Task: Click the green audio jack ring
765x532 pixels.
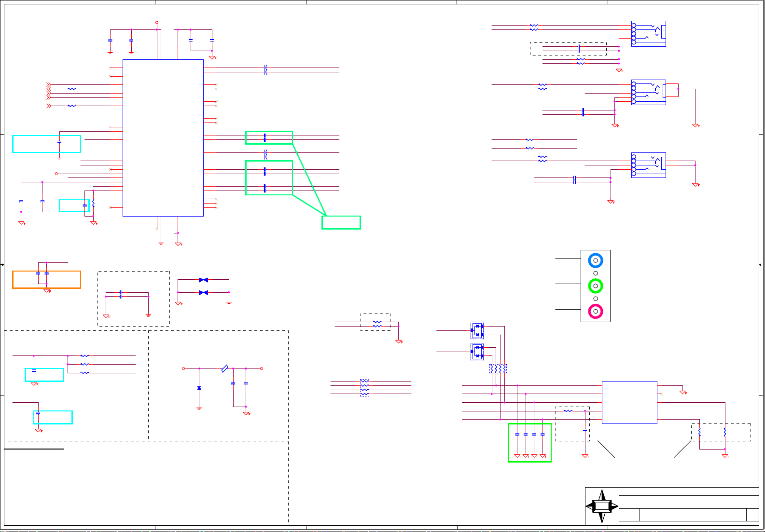Action: 596,286
